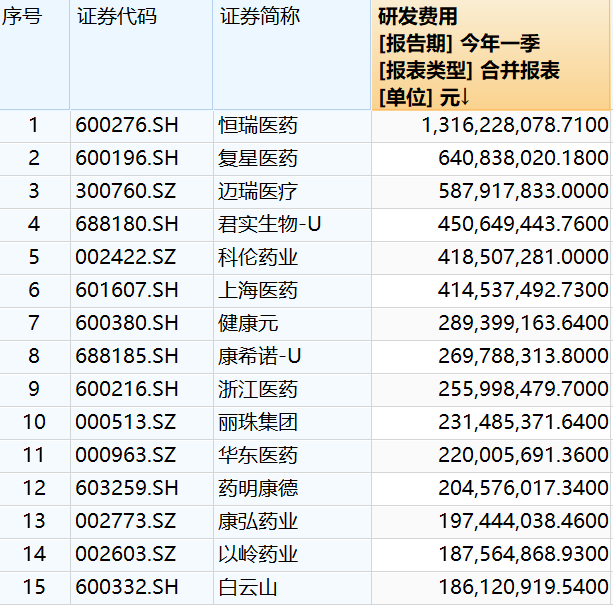Click the 君实生物-U name cell
The width and height of the screenshot is (613, 605).
point(270,224)
